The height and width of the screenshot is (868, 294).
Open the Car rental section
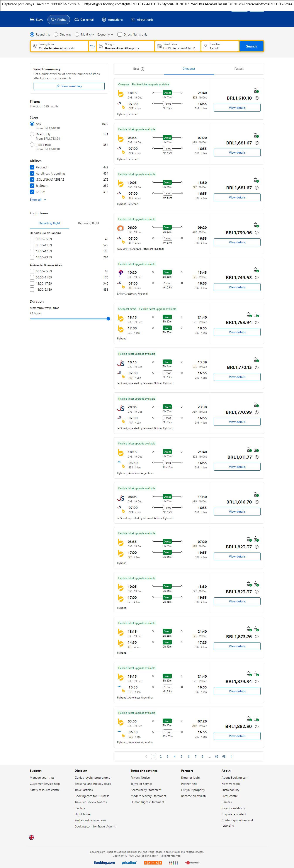(x=84, y=20)
